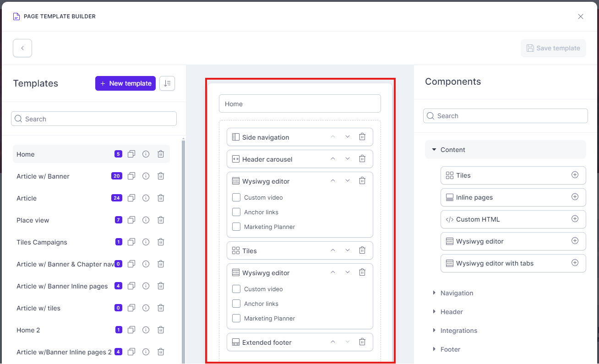This screenshot has width=599, height=364.
Task: View info for Place view template
Action: coord(146,220)
